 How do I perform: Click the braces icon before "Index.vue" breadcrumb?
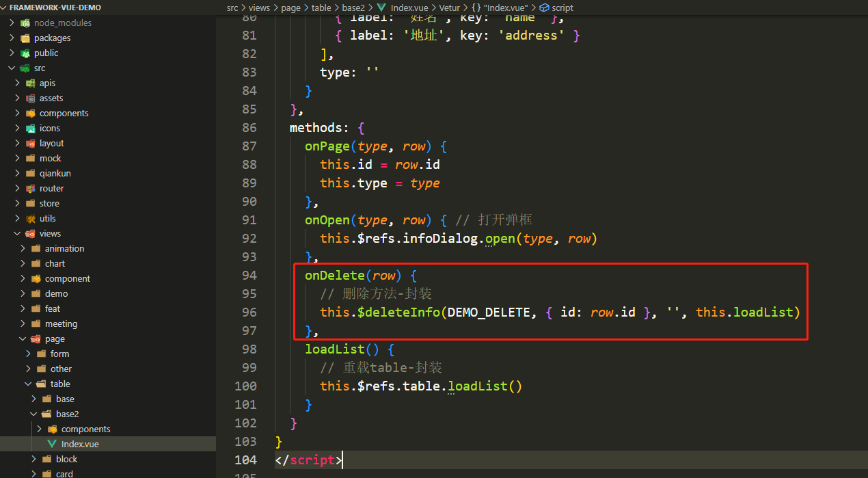tap(476, 8)
